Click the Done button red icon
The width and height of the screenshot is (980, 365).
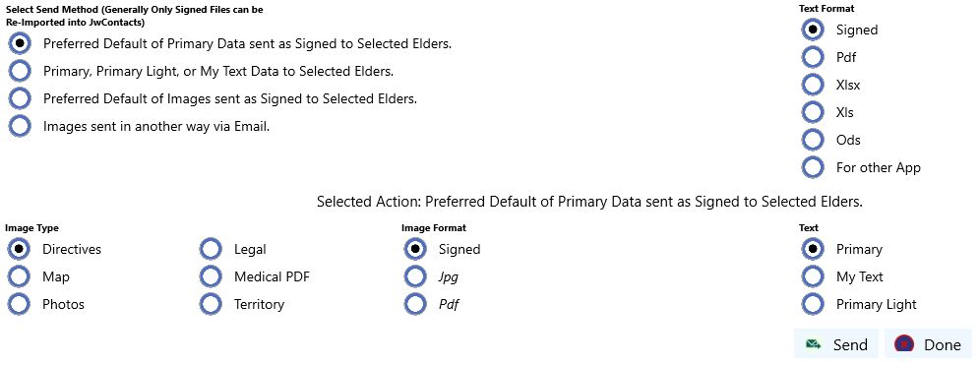(x=904, y=344)
